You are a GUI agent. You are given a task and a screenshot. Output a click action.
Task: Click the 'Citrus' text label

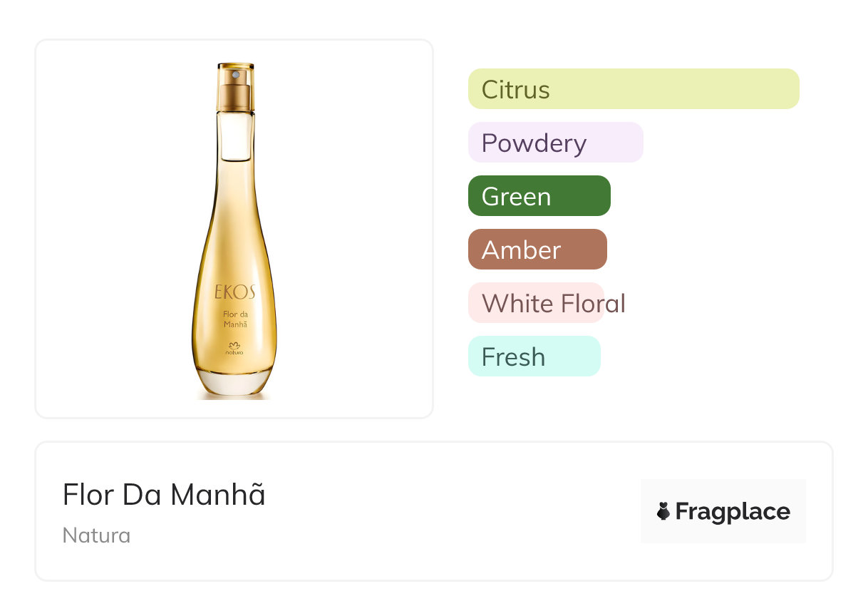pos(515,90)
